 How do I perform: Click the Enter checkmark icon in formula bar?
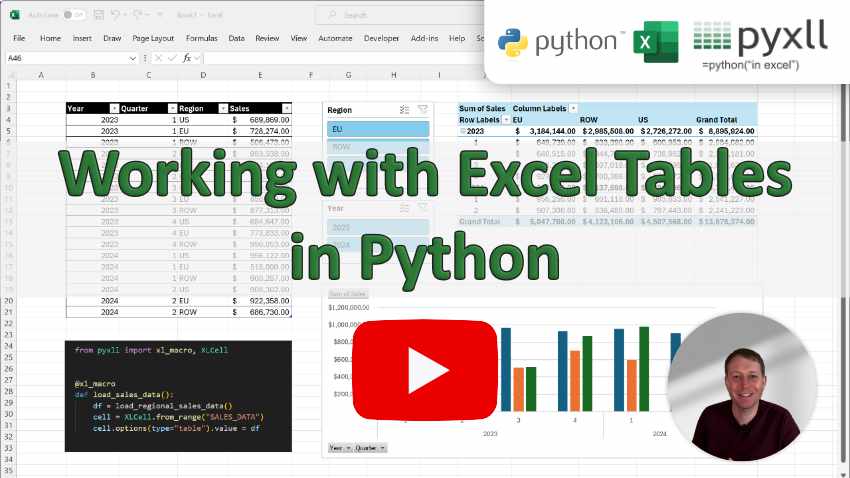click(172, 58)
